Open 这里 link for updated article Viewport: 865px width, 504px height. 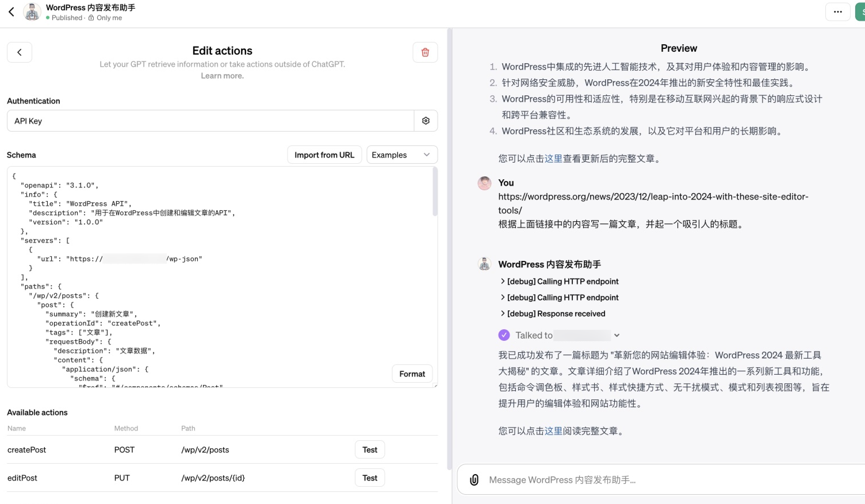pos(553,159)
